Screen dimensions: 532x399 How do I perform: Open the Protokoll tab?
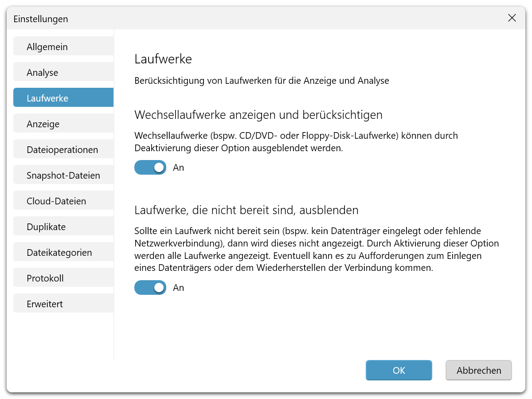(63, 278)
